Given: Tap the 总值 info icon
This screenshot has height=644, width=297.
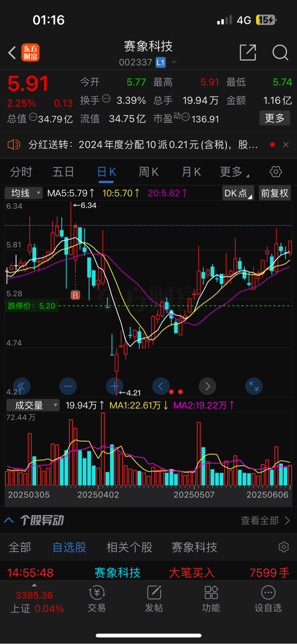Looking at the screenshot, I should [33, 117].
